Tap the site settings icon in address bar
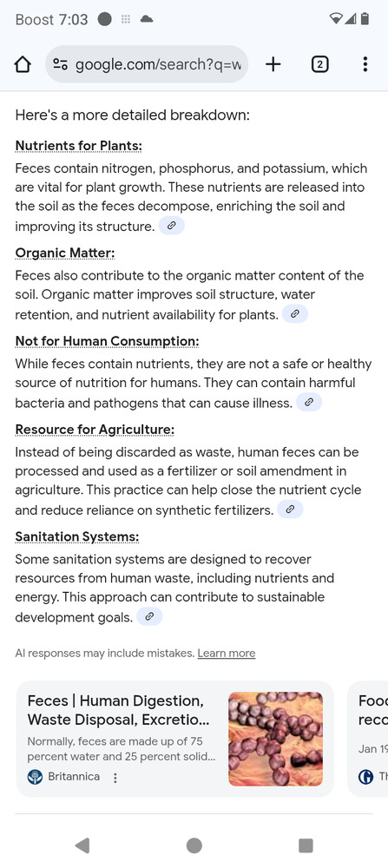 coord(61,65)
